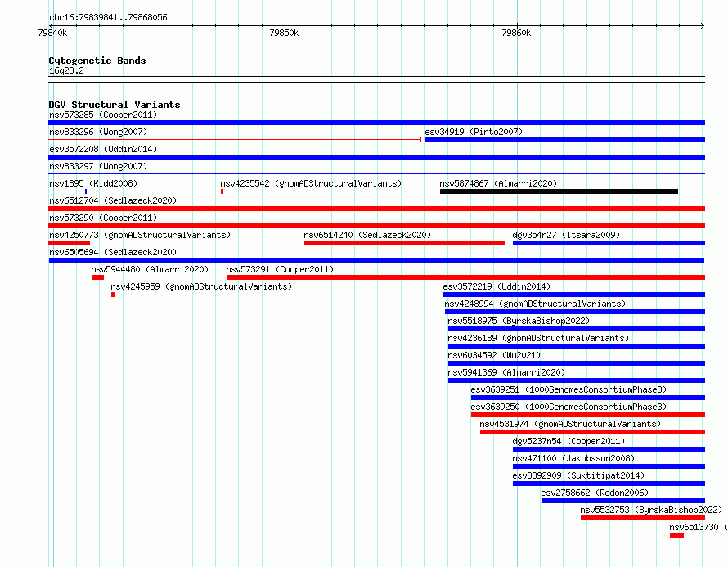
Task: Select nsv6034592 (Wu2021) label
Action: point(494,355)
